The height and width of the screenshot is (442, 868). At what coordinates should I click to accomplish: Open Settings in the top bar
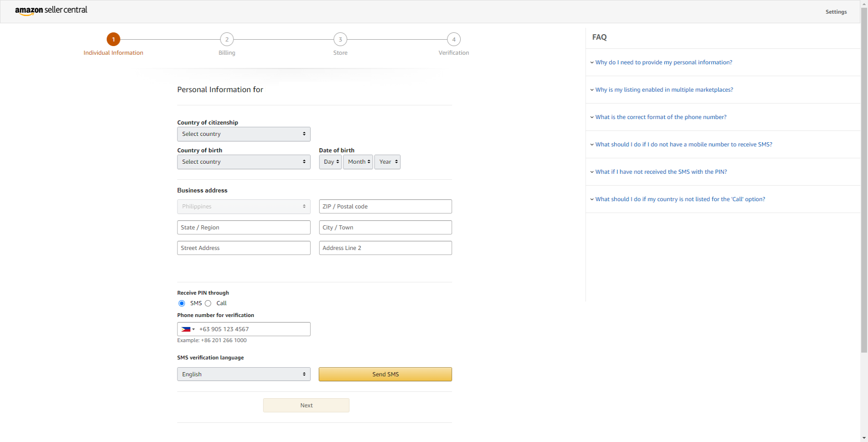pyautogui.click(x=836, y=12)
